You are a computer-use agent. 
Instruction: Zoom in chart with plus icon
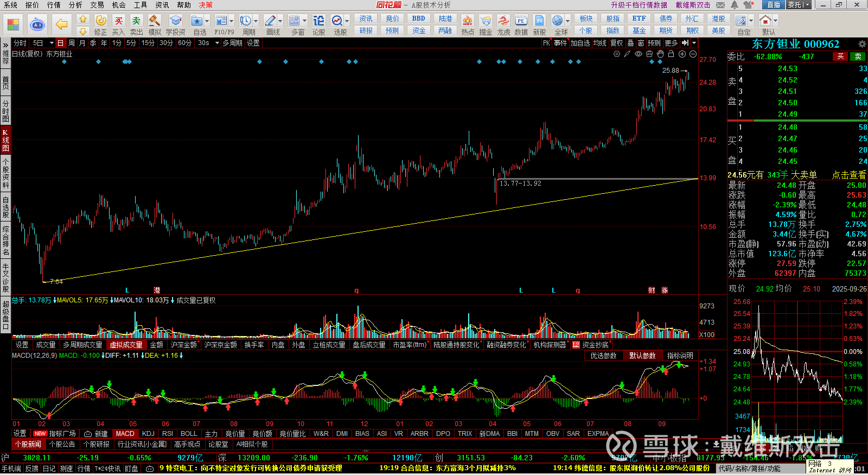coord(682,54)
